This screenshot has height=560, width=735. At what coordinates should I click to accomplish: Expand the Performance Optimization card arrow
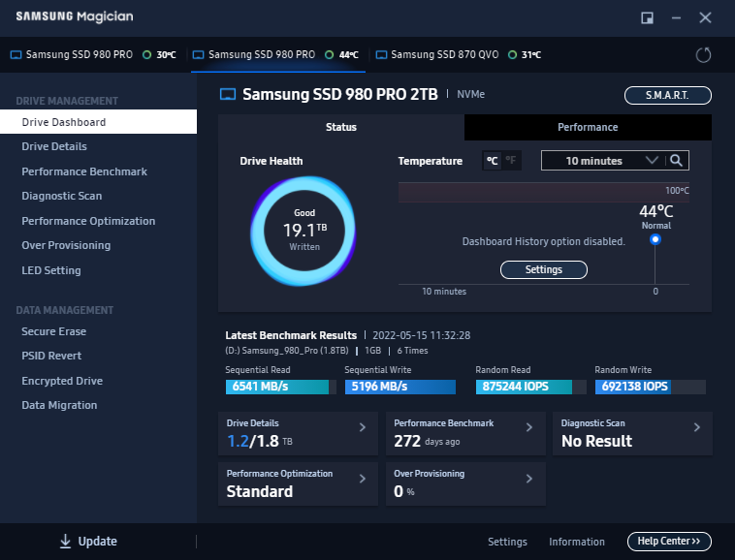[x=363, y=479]
